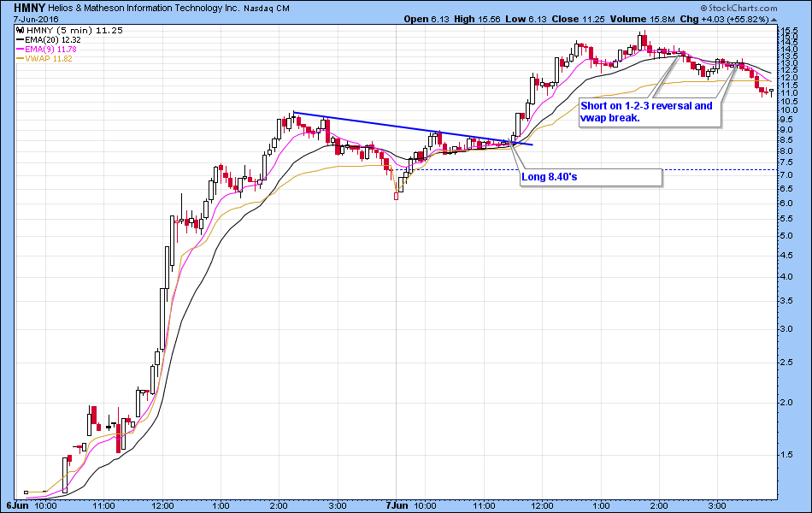Click the High 15.56 value

click(x=477, y=19)
